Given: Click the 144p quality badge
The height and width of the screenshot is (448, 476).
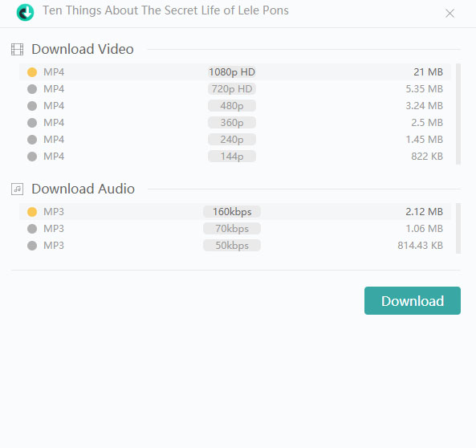Looking at the screenshot, I should tap(232, 157).
